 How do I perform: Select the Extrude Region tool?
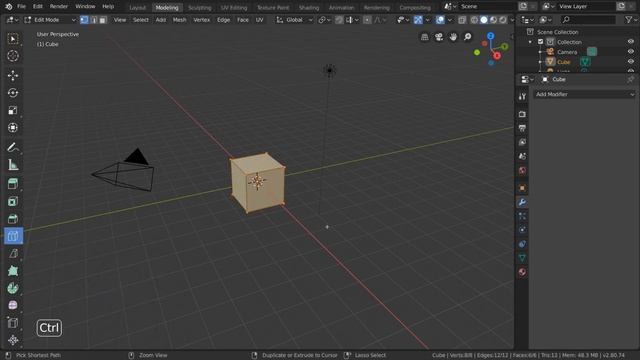(x=13, y=184)
